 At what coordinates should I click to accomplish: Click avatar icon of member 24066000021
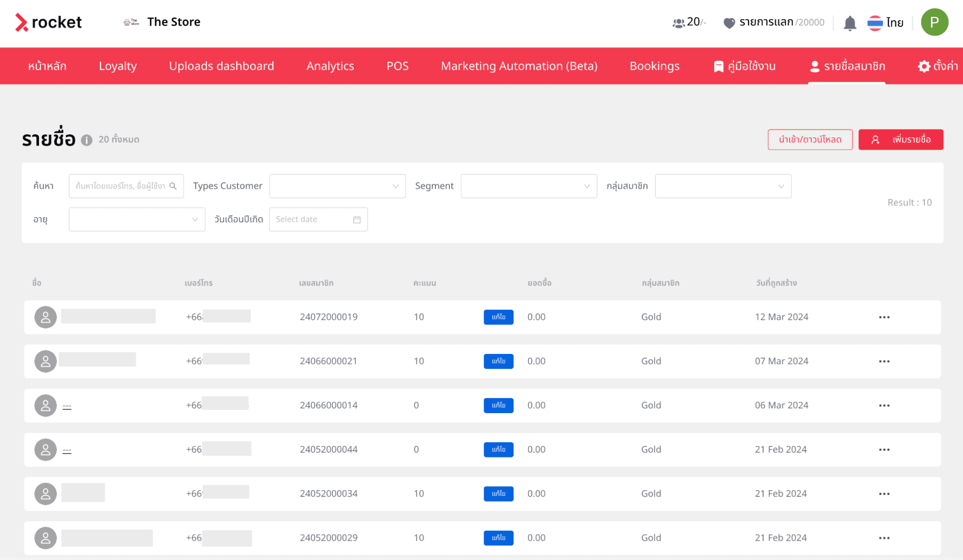(x=46, y=361)
